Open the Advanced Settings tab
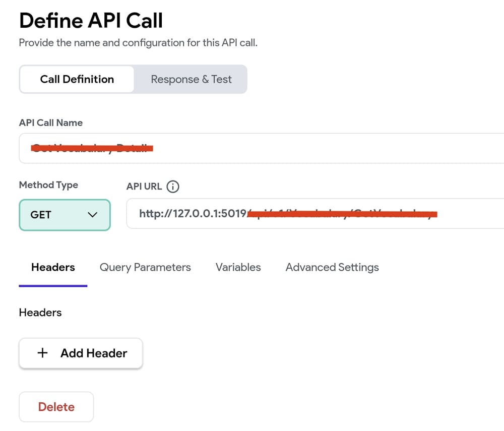 [x=332, y=267]
